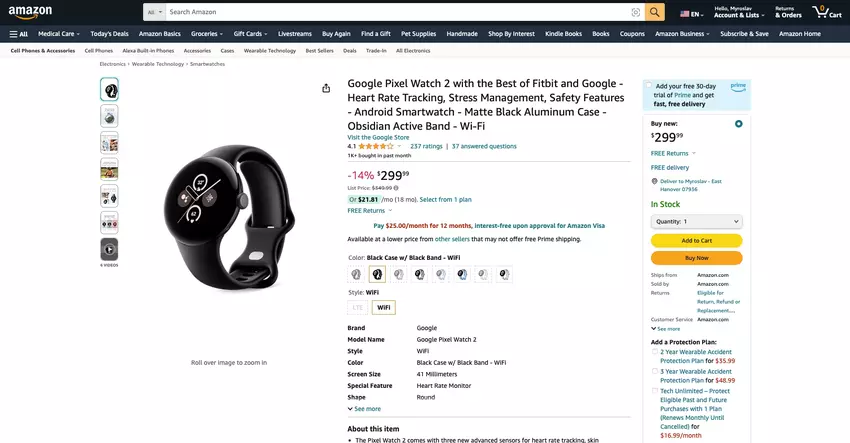The image size is (850, 443).
Task: Click inside the Search Amazon field
Action: 395,12
